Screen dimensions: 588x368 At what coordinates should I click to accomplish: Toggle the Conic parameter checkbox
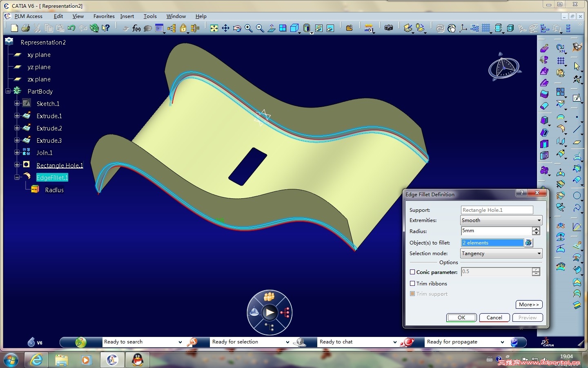pyautogui.click(x=412, y=272)
